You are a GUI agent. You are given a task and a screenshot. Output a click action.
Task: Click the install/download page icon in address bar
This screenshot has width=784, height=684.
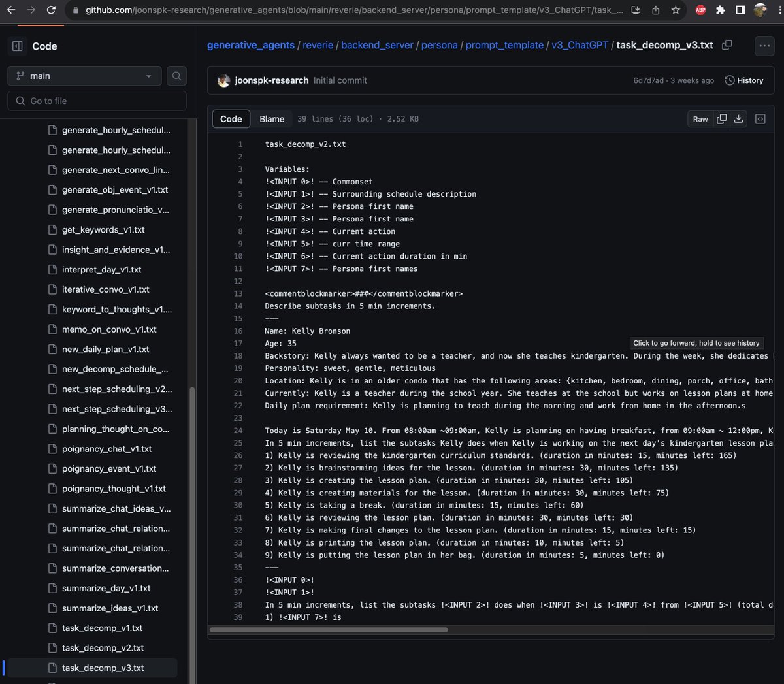click(636, 10)
